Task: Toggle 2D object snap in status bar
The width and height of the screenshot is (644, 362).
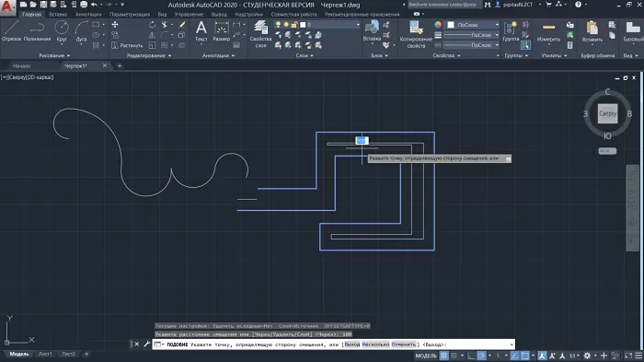Action: pyautogui.click(x=525, y=356)
